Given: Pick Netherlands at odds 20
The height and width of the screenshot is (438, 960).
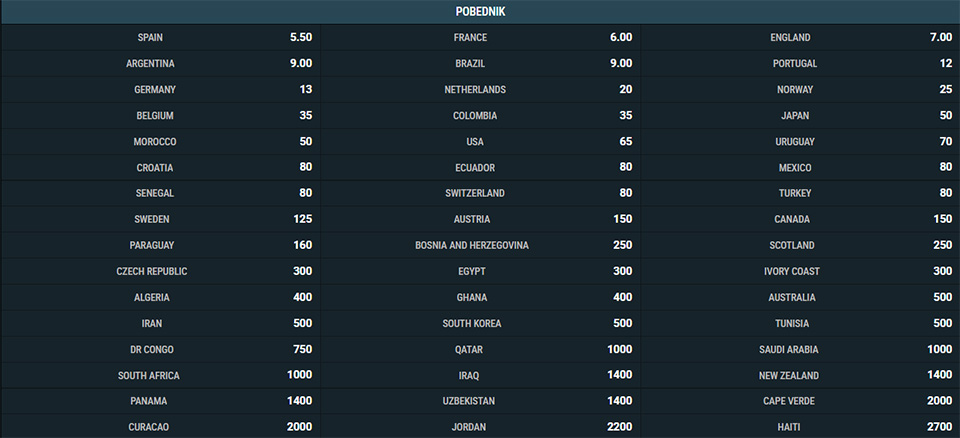Looking at the screenshot, I should coord(481,89).
